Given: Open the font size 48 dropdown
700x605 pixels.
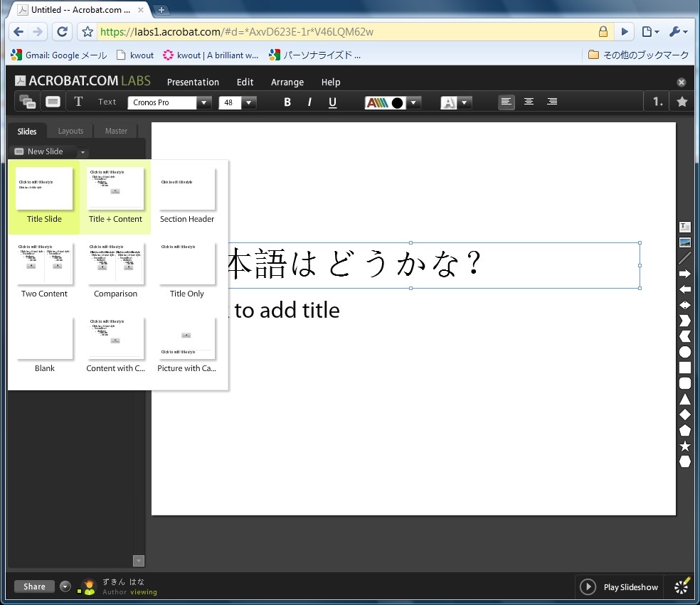Looking at the screenshot, I should pos(248,102).
